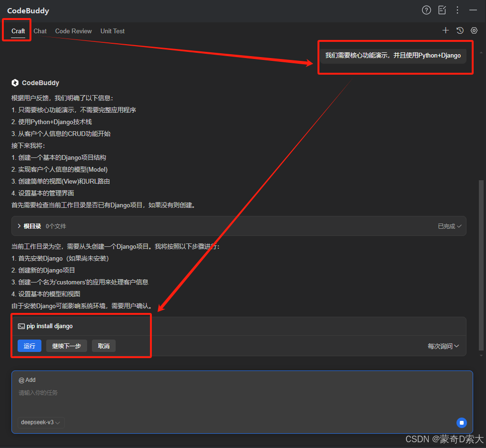Viewport: 486px width, 448px height.
Task: Click the scrollbar up arrow at top
Action: [481, 53]
